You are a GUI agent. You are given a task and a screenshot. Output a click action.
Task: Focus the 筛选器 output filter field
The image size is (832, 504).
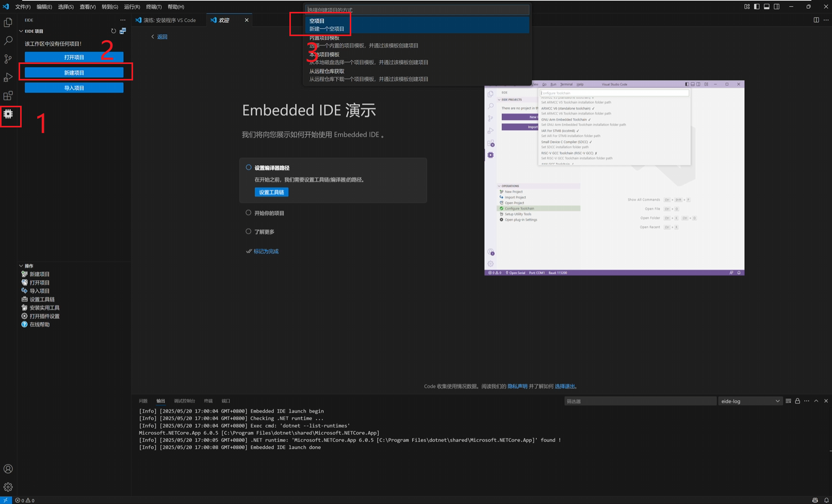640,401
